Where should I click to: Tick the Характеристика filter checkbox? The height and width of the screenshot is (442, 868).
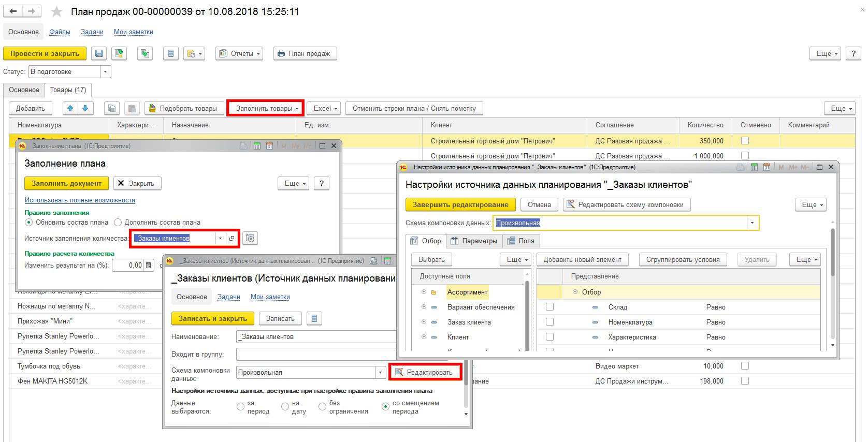point(549,337)
